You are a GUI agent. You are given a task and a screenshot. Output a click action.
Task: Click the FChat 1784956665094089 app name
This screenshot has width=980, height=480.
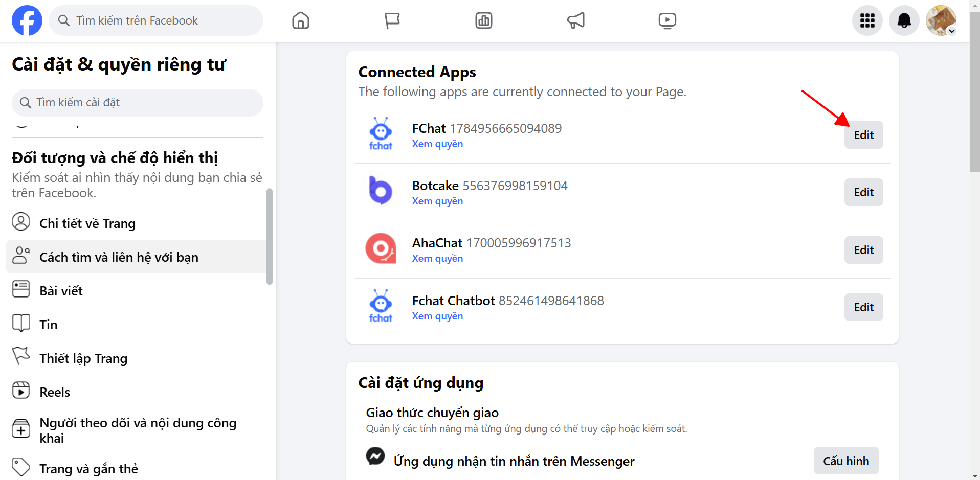487,128
